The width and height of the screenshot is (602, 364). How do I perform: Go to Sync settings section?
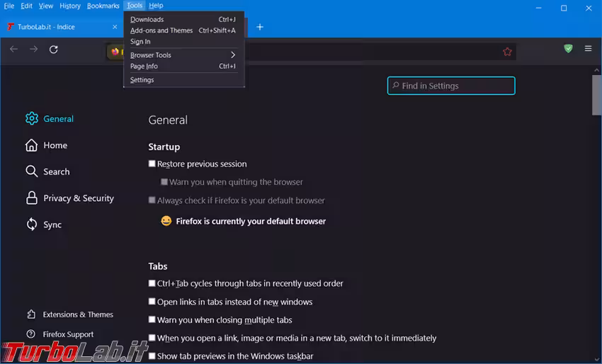pos(52,224)
